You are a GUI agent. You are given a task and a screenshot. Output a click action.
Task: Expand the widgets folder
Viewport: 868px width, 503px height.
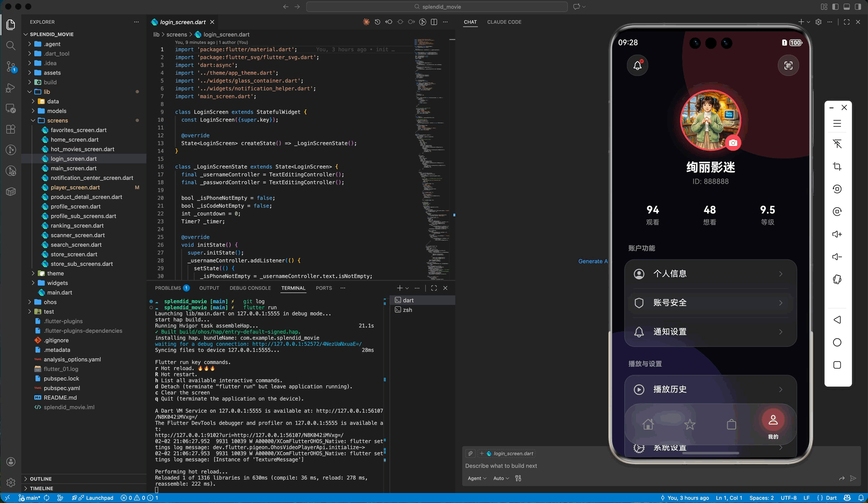click(57, 283)
